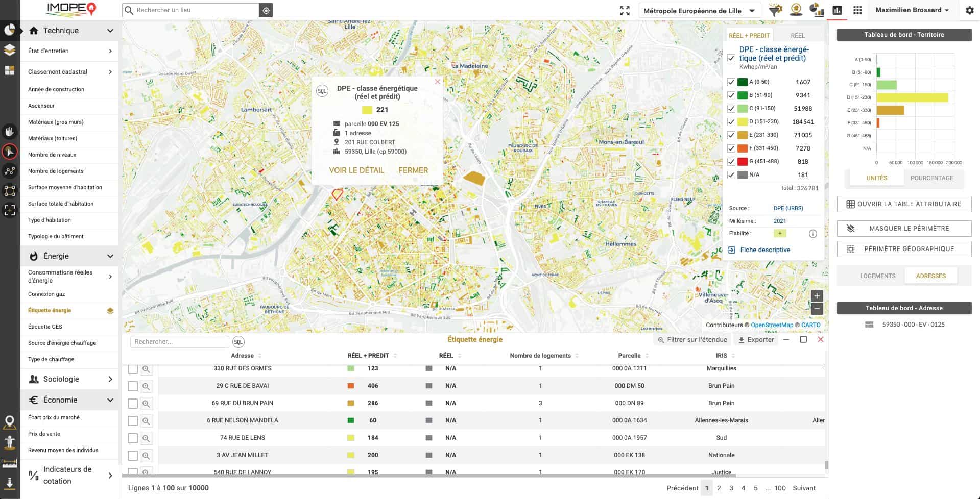Image resolution: width=980 pixels, height=499 pixels.
Task: Open Fiche descriptive link
Action: click(x=759, y=250)
